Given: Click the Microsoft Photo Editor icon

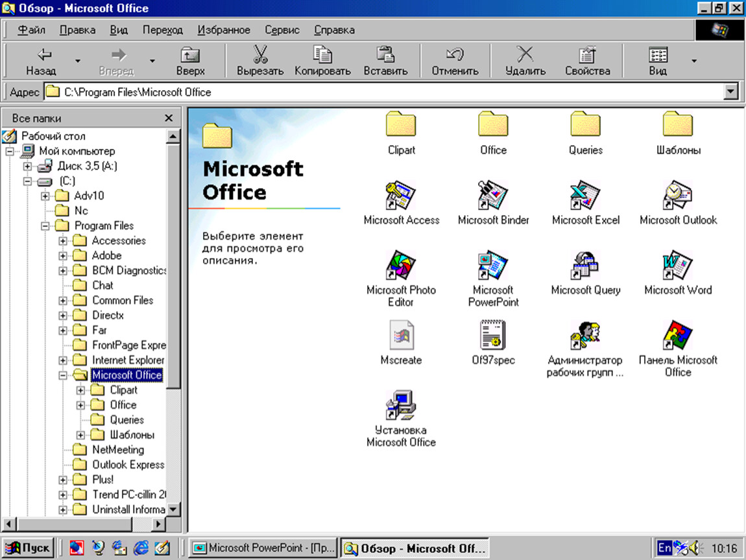Looking at the screenshot, I should pos(401,265).
